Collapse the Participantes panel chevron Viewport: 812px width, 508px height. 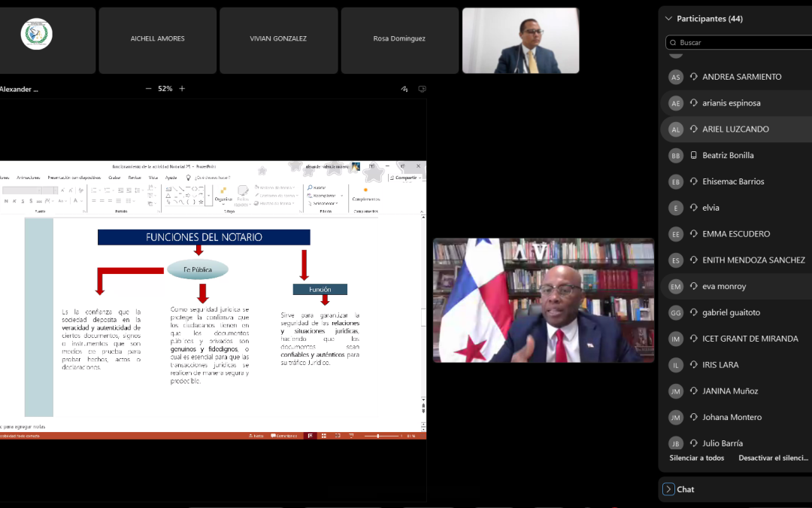click(668, 19)
